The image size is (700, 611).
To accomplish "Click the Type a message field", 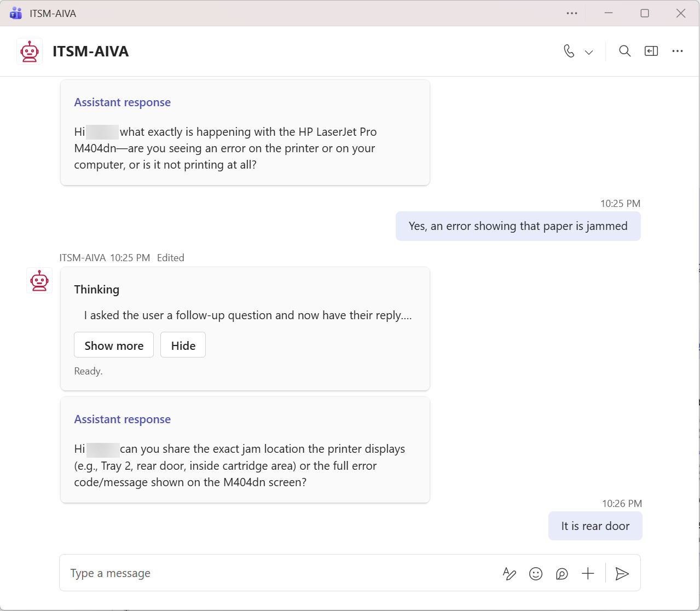I will coord(274,573).
